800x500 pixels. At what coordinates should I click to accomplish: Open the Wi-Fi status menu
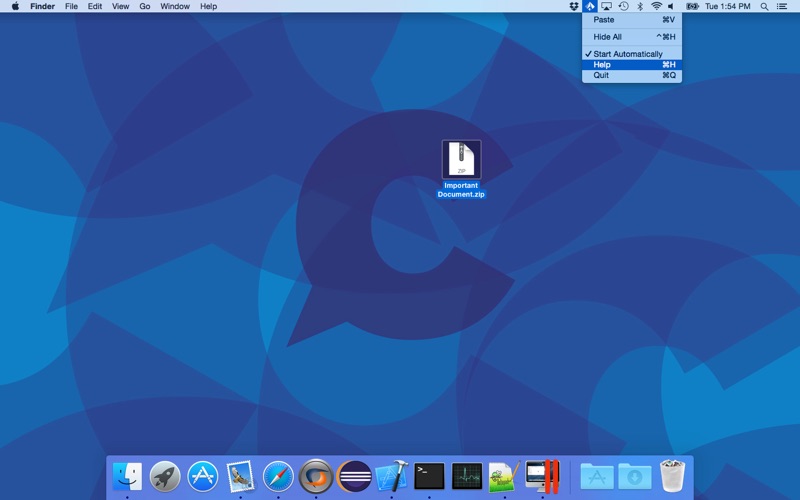[657, 6]
